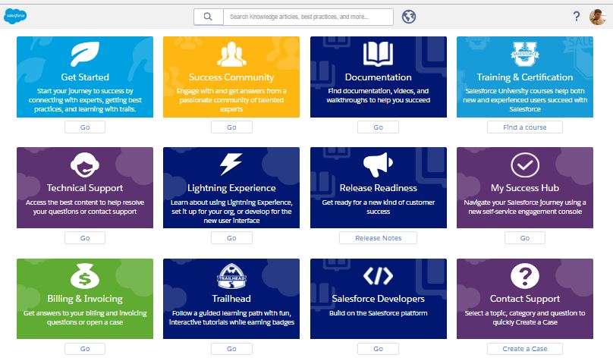
Task: Click the Documentation open book icon
Action: pyautogui.click(x=378, y=54)
